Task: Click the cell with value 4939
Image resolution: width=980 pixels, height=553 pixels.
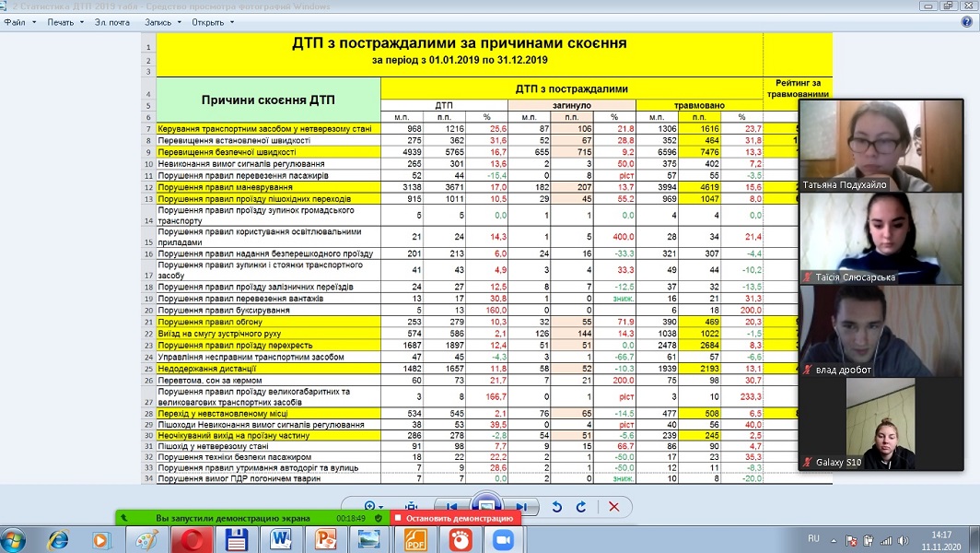Action: [402, 152]
